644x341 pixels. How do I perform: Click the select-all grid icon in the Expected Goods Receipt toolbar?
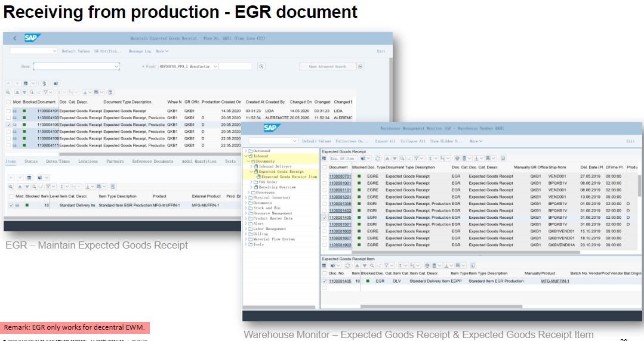pos(324,159)
